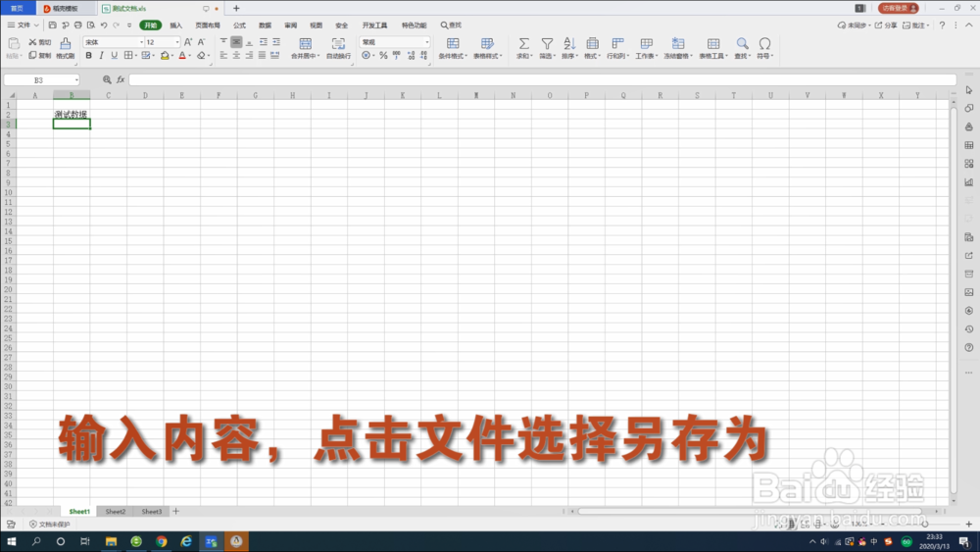The width and height of the screenshot is (980, 552).
Task: Click the 查找 search command in the menu bar
Action: [451, 25]
